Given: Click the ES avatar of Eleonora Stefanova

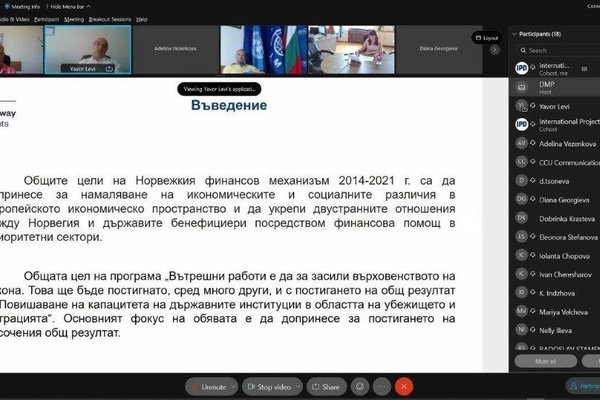Looking at the screenshot, I should click(x=522, y=237).
